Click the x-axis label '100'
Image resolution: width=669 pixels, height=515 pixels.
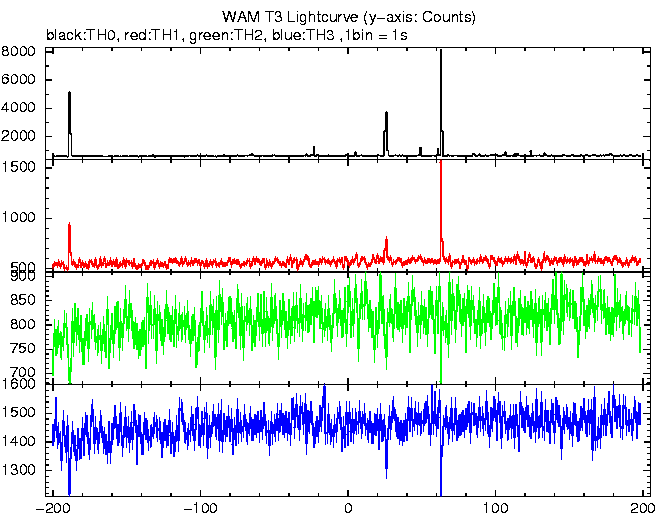coord(496,508)
